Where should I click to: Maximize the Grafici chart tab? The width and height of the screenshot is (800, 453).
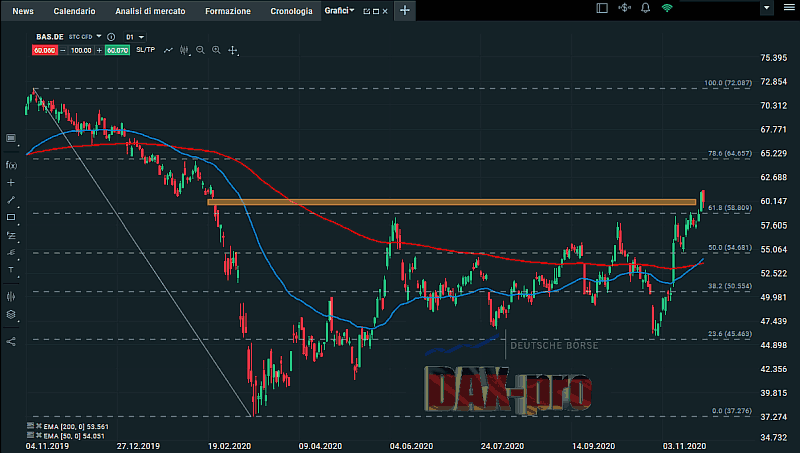(376, 11)
